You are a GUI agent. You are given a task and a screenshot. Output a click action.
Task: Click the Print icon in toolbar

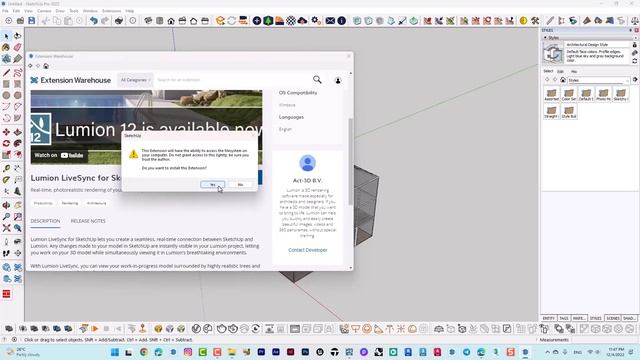[119, 21]
